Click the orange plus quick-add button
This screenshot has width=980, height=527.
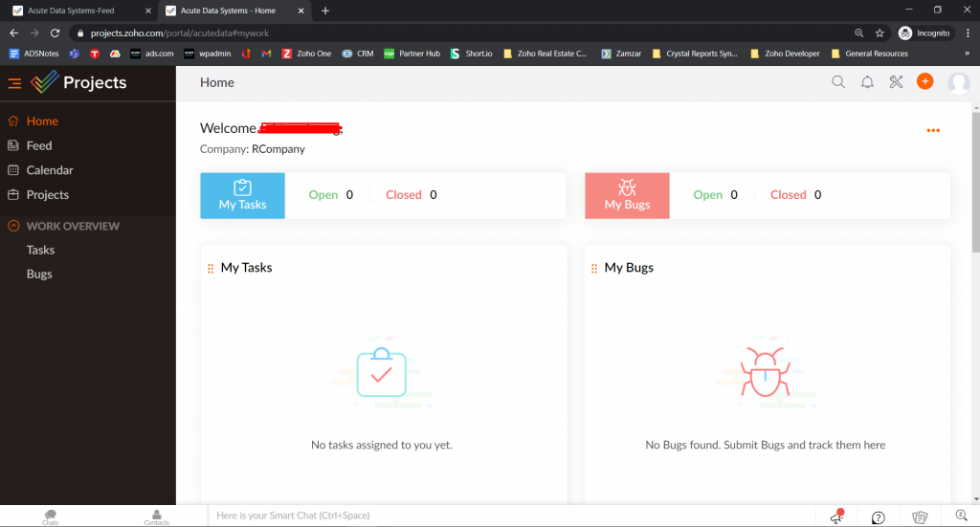[925, 81]
